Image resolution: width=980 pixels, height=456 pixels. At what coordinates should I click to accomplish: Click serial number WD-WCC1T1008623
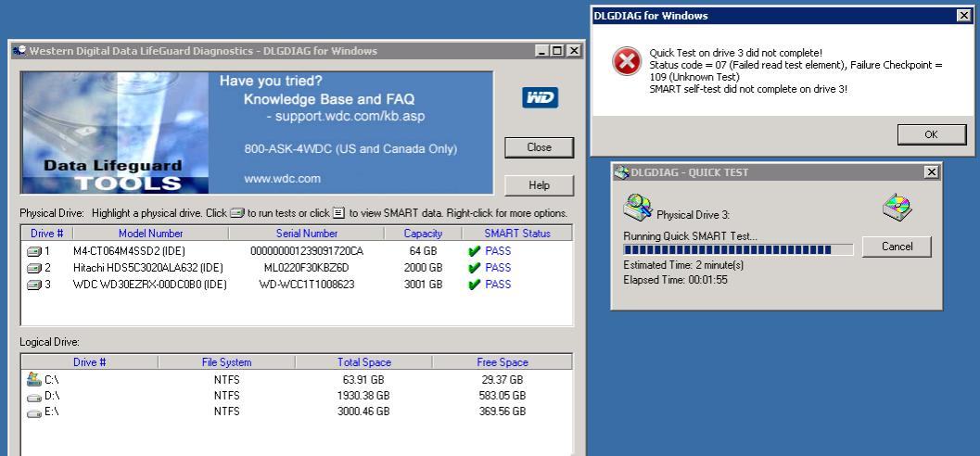(307, 285)
